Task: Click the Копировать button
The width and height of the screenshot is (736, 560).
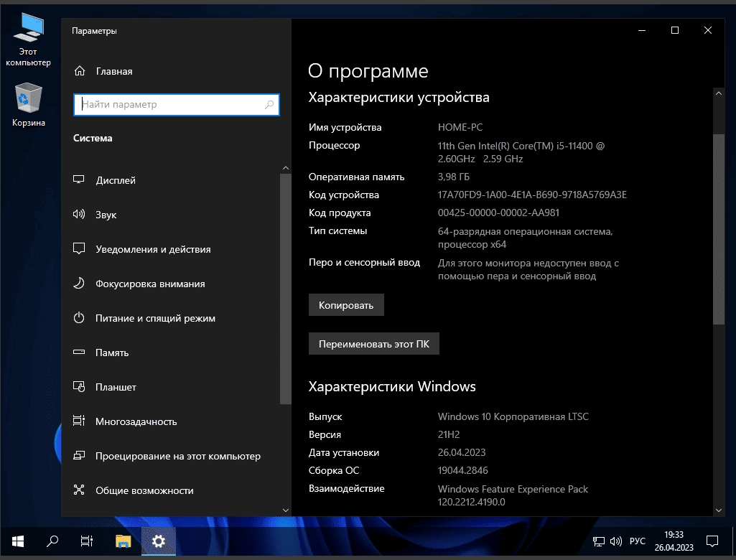Action: click(x=346, y=305)
